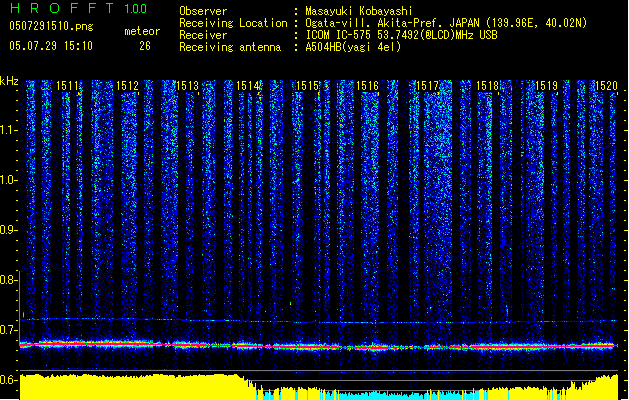Click the 0.9 kHz axis label
Viewport: 629px width, 400px height.
[x=8, y=230]
